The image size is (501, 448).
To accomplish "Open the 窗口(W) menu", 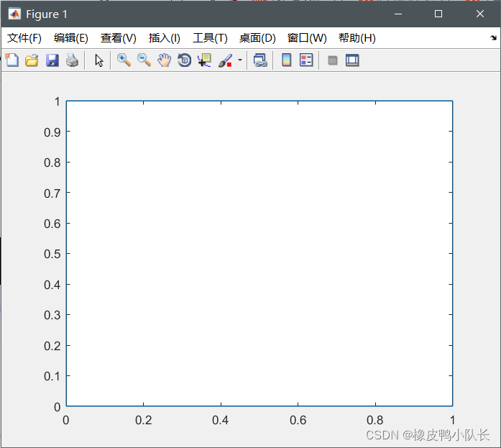I will tap(307, 38).
